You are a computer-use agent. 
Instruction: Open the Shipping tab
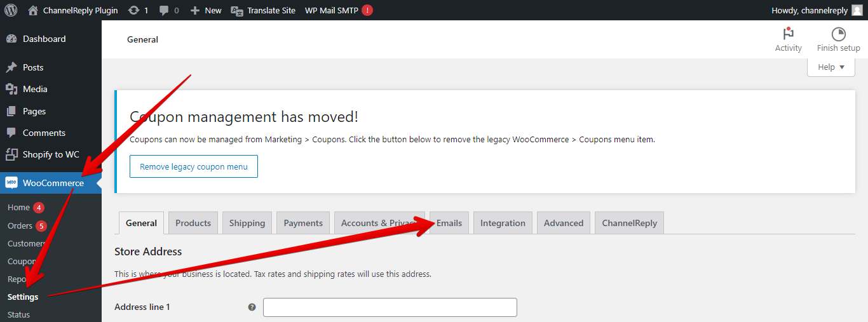247,223
